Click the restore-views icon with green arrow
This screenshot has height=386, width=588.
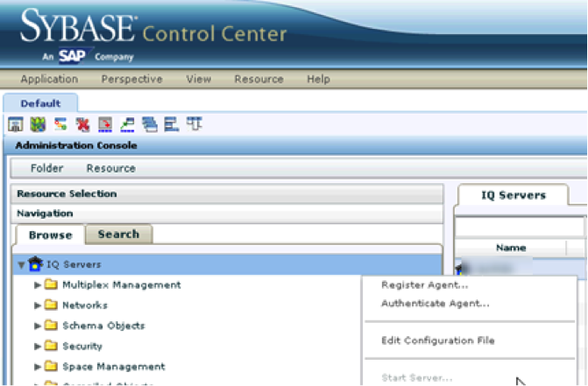pyautogui.click(x=127, y=124)
